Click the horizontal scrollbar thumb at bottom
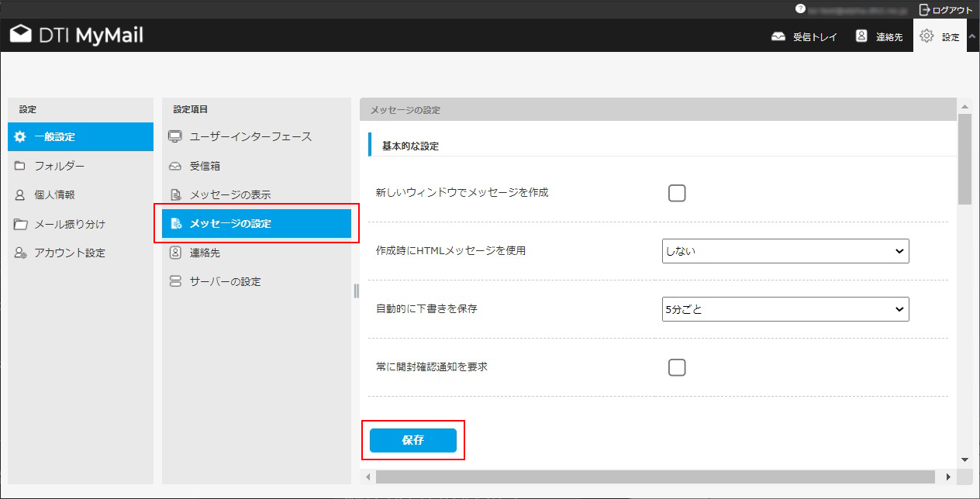Image resolution: width=980 pixels, height=499 pixels. point(655,477)
